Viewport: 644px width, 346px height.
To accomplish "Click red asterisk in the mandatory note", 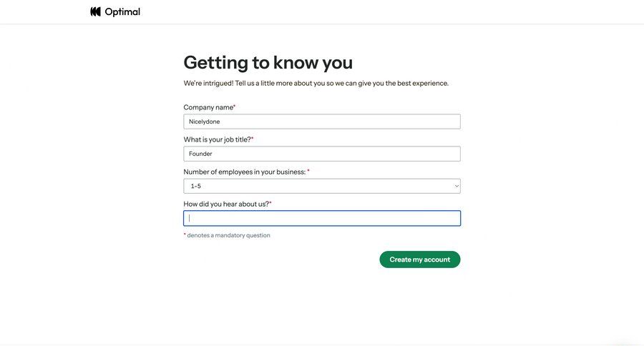I will (x=185, y=234).
